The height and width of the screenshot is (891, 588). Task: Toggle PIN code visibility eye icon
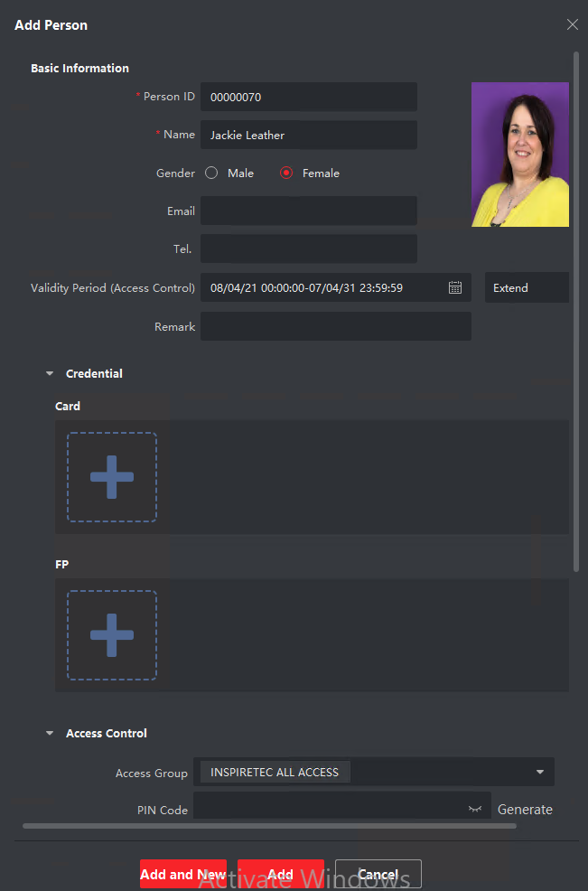point(475,810)
